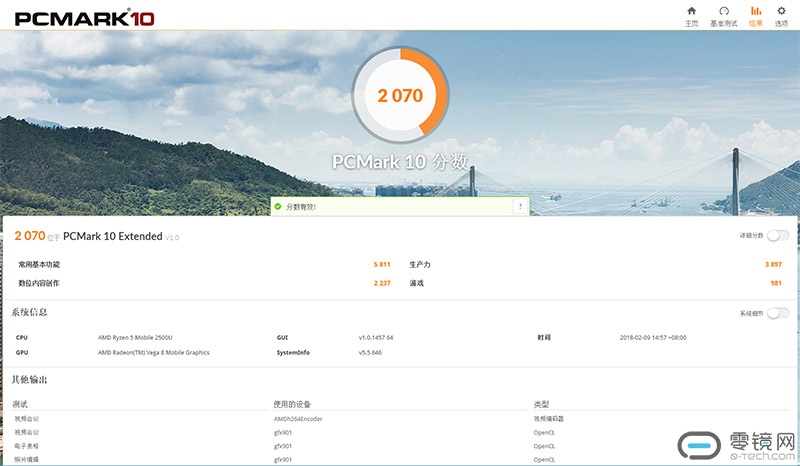
Task: Select the AMDh264Encoder device entry
Action: pos(298,419)
